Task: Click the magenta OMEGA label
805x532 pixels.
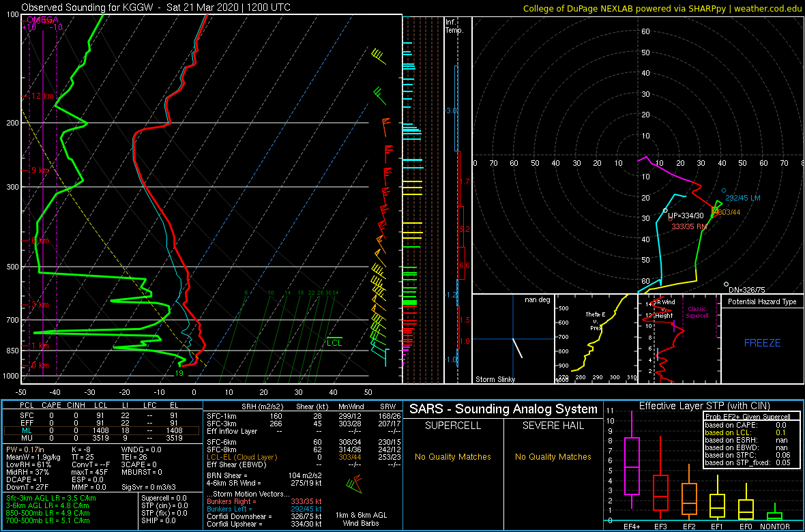Action: tap(42, 20)
